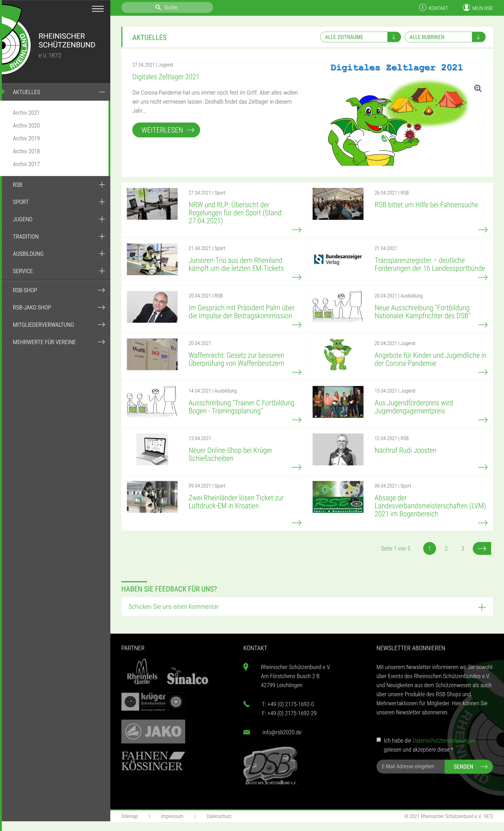Screen dimensions: 504x831
Task: Click into the Suche search field
Action: [167, 7]
